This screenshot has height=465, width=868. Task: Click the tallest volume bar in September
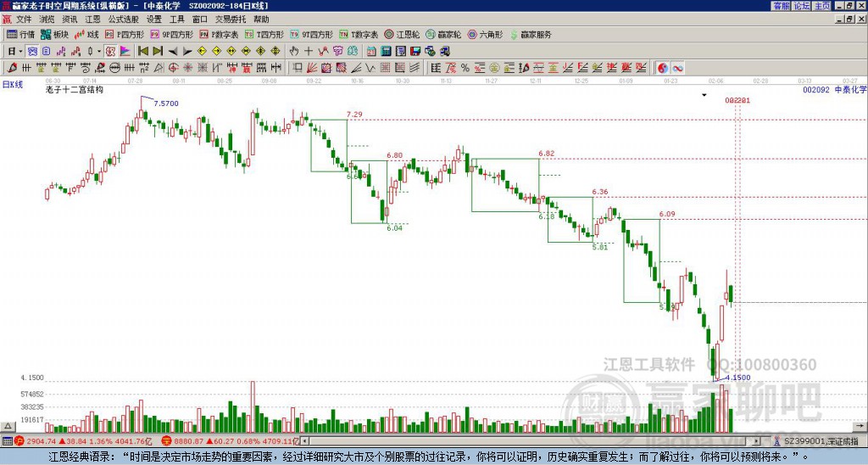coord(253,406)
